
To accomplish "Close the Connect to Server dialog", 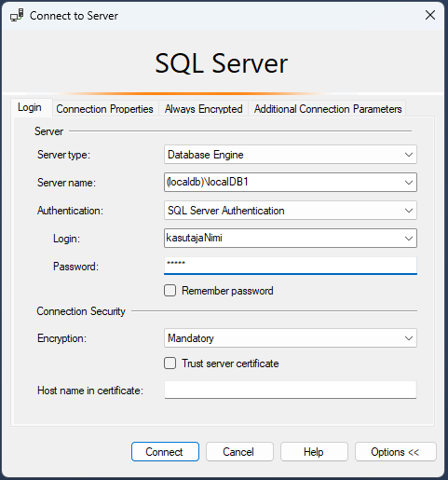I will tap(430, 15).
